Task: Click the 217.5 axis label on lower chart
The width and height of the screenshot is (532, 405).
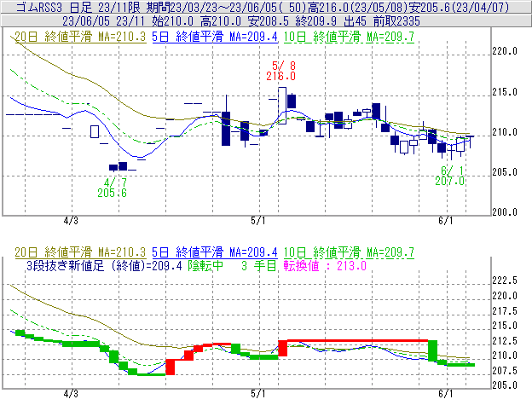Action: pos(505,310)
